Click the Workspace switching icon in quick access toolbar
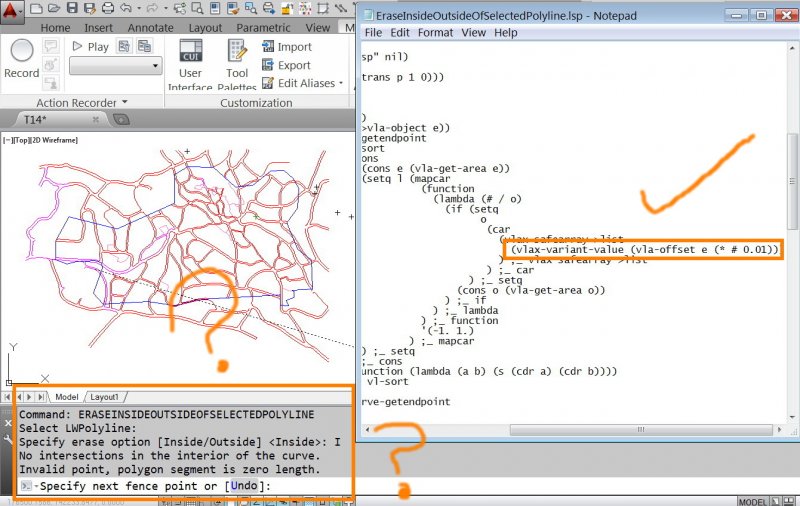 point(180,8)
